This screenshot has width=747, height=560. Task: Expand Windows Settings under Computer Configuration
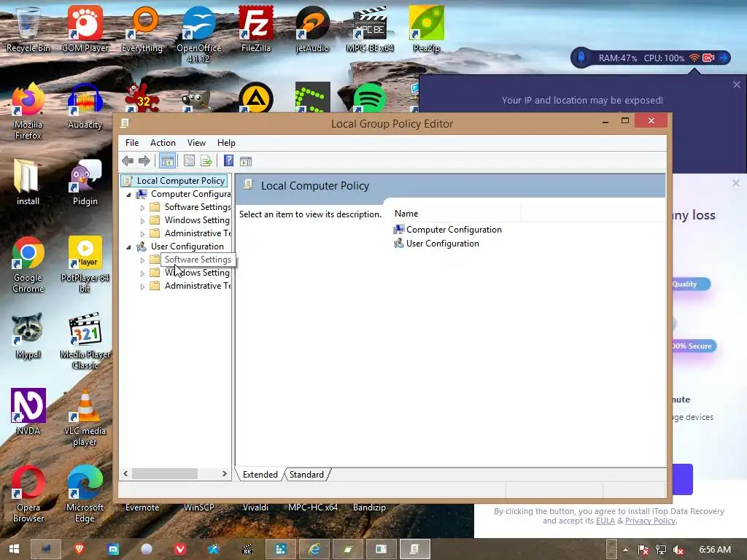click(x=142, y=220)
